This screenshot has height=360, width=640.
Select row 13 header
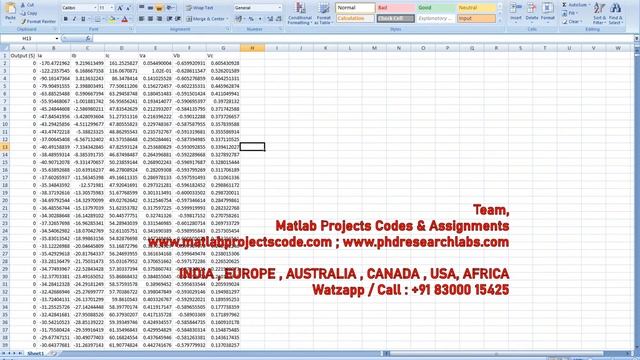pos(5,147)
